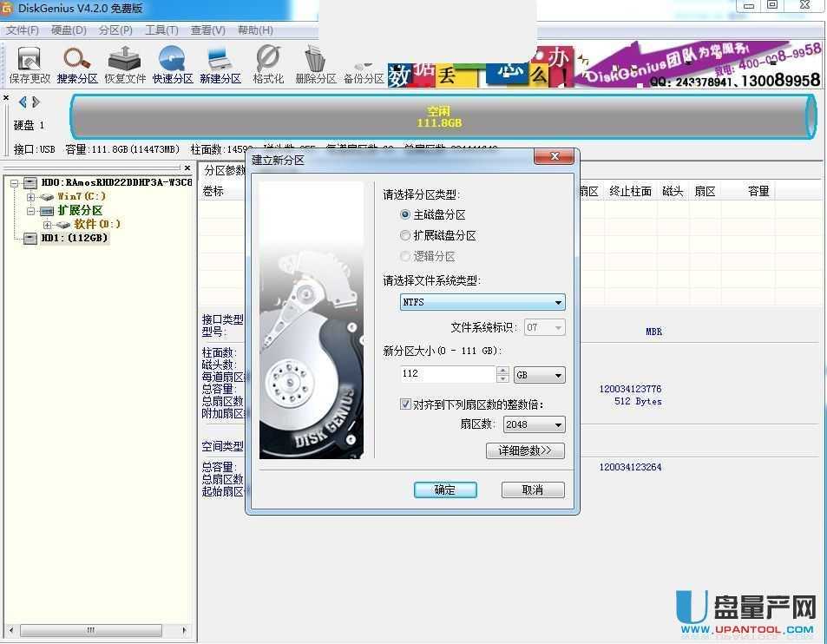Open the NTFS file system dropdown

coord(560,302)
